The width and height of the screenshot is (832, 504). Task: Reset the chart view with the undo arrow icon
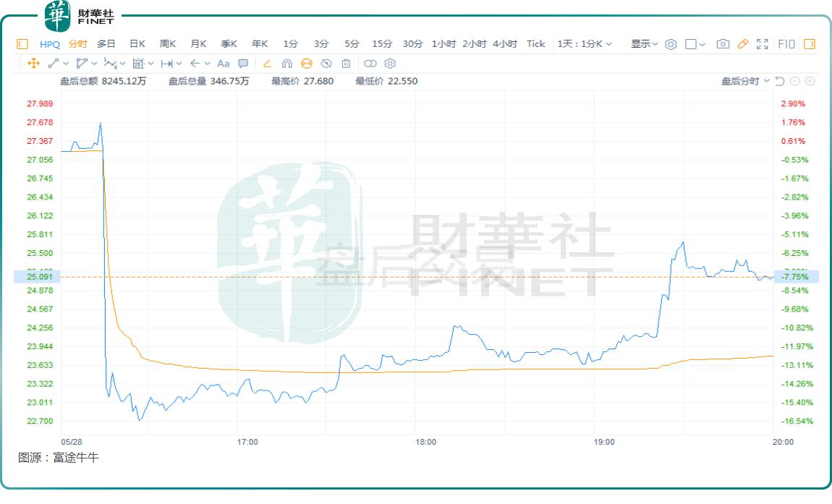[x=780, y=81]
